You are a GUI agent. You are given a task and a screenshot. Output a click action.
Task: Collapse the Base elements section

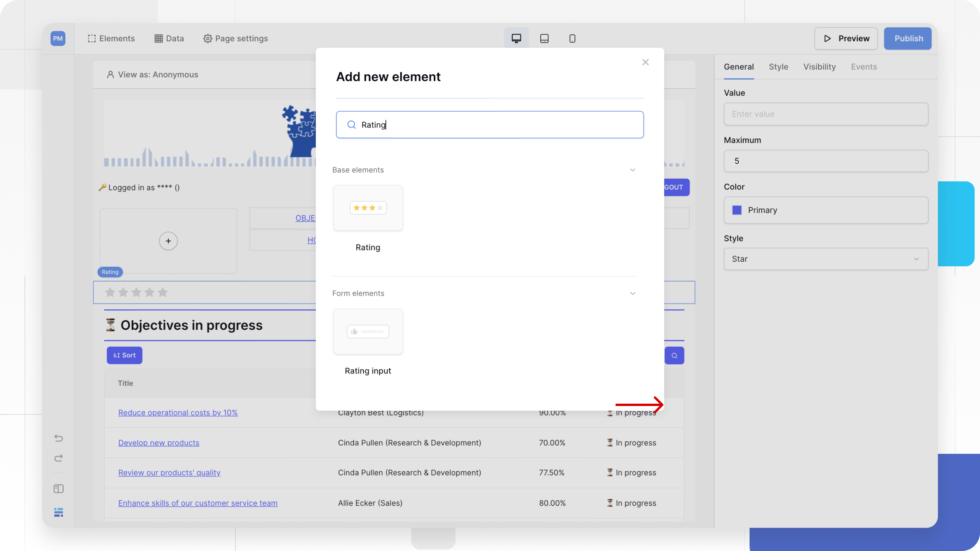(x=632, y=170)
